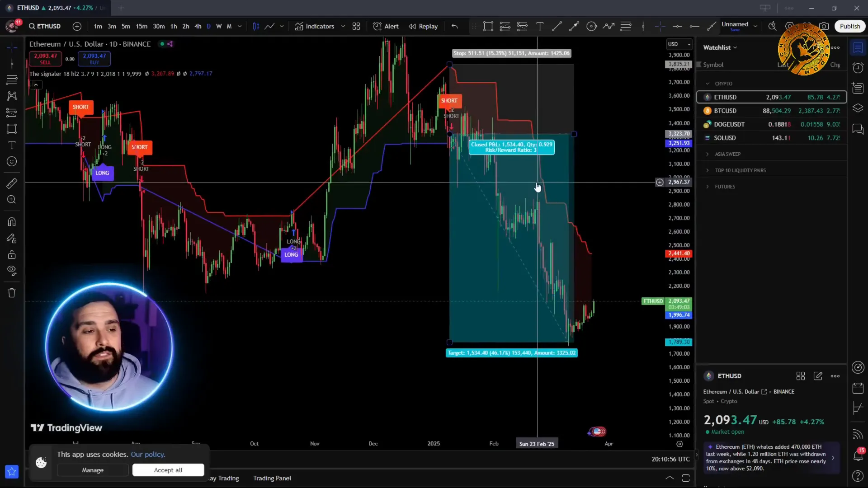Viewport: 868px width, 488px height.
Task: Toggle magnet mode for drawings
Action: [12, 222]
